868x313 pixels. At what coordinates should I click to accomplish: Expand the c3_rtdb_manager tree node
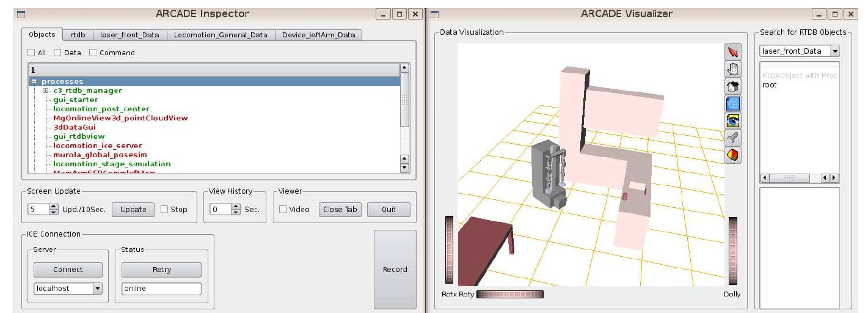click(x=45, y=90)
